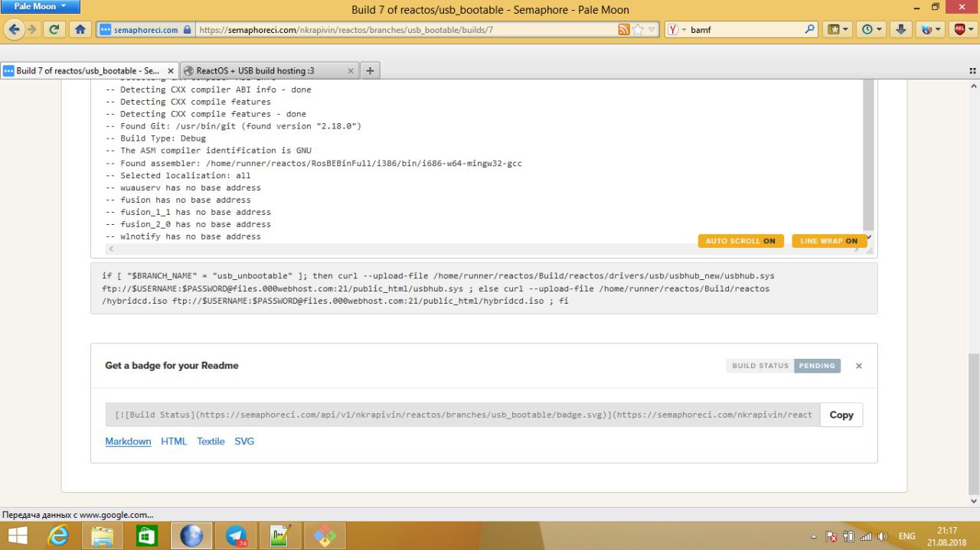
Task: Toggle AUTO SCROLL ON switch
Action: 741,241
